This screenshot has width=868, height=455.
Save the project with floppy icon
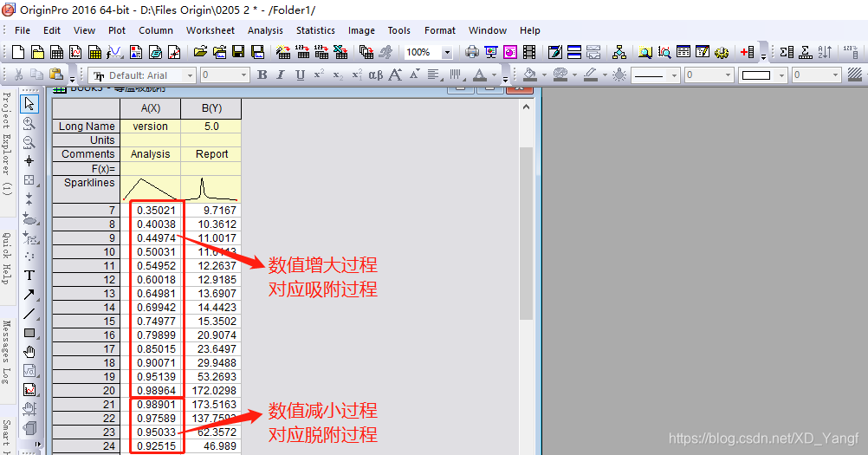tap(238, 52)
